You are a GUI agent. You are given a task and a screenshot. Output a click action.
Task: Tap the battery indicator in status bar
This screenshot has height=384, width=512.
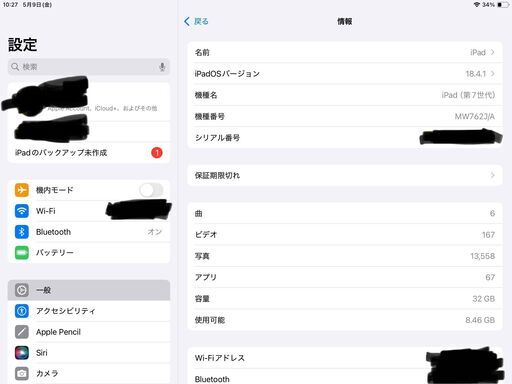coord(503,5)
